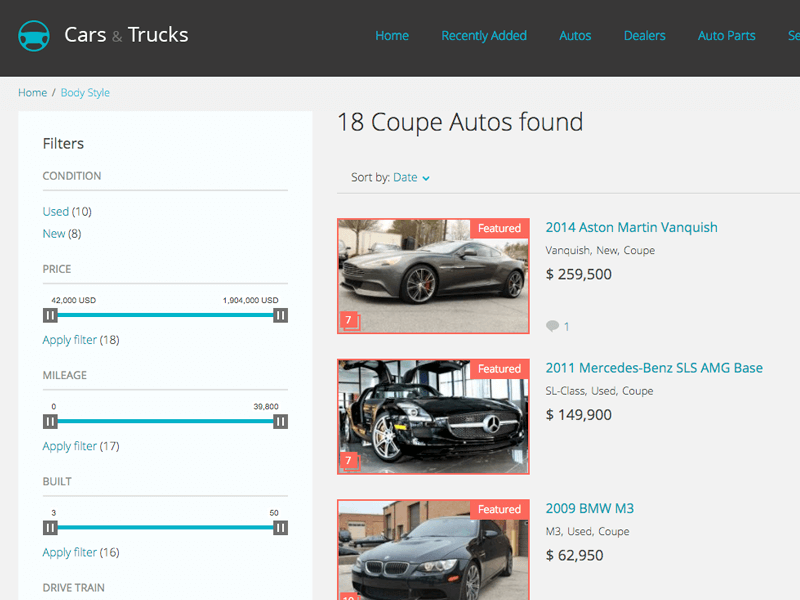Click the Featured badge on Aston Martin
800x600 pixels.
click(499, 228)
